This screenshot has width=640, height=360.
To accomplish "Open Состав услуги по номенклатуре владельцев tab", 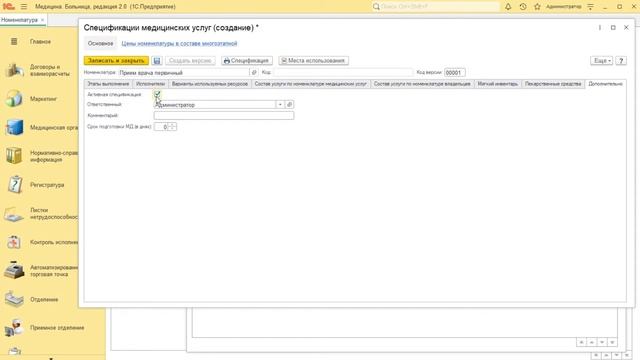I will coord(422,84).
